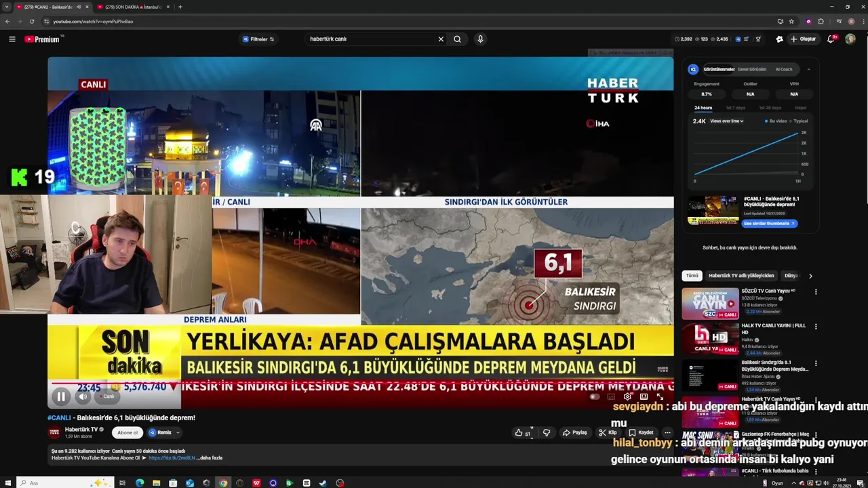Select the Tümü filter chip

tap(692, 276)
